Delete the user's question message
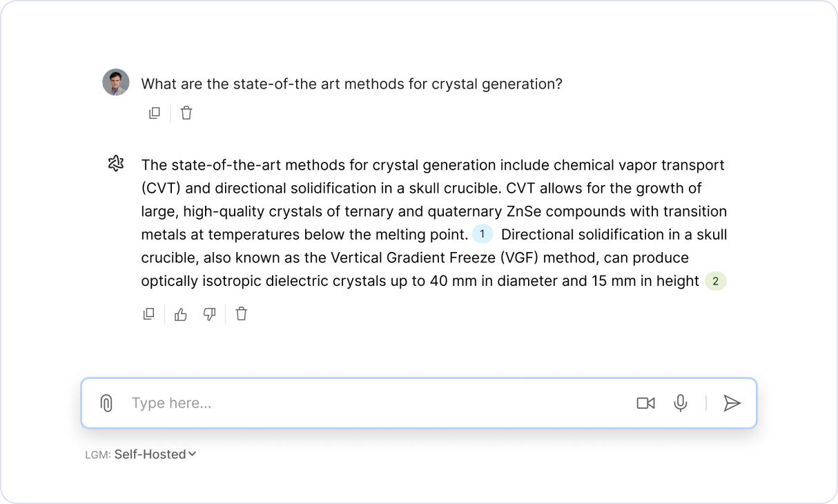This screenshot has width=838, height=504. 186,113
